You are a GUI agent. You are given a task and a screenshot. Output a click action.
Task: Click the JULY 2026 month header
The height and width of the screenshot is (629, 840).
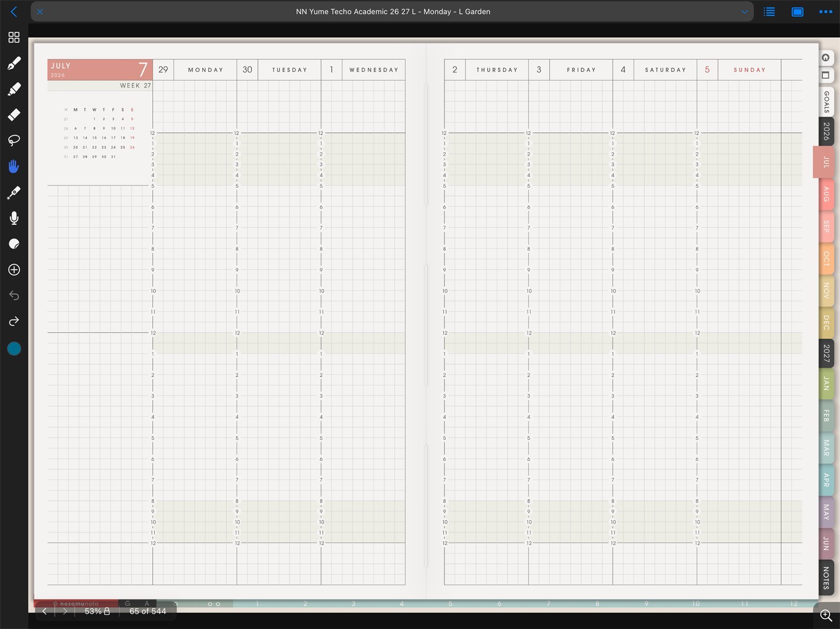click(100, 70)
